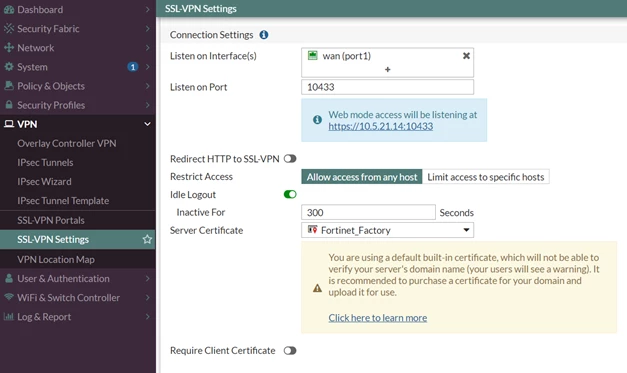
Task: Click the info icon beside Connection Settings
Action: [x=264, y=35]
